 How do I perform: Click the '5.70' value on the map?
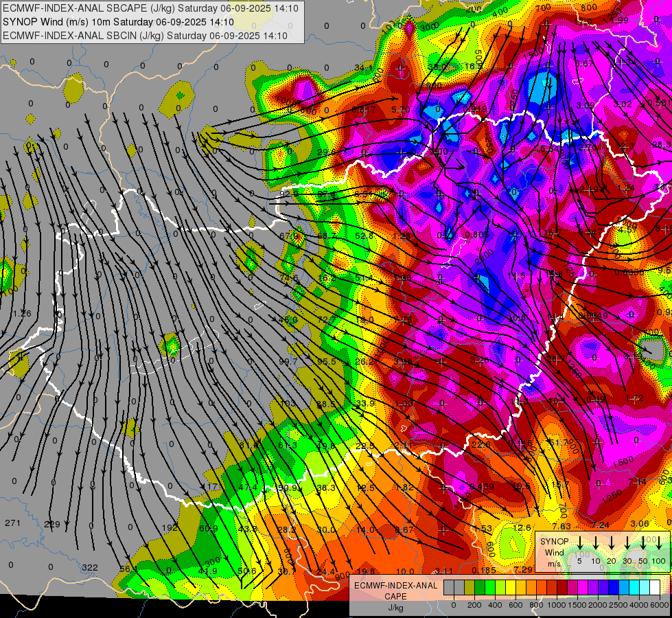pos(400,110)
